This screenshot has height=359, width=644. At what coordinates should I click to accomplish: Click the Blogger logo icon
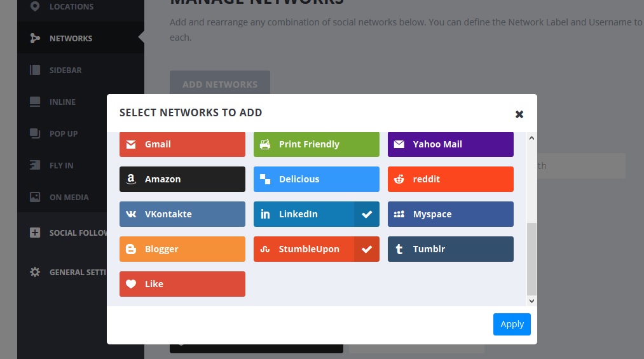(131, 249)
